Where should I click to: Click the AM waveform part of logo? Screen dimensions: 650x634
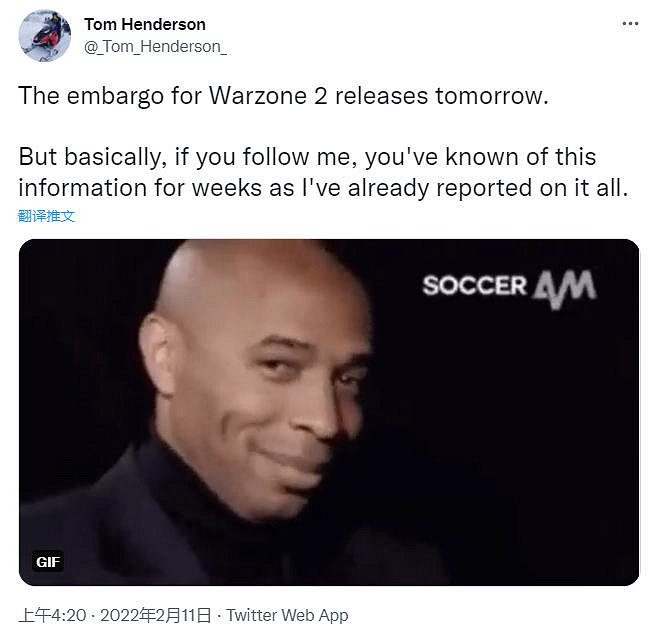(565, 289)
